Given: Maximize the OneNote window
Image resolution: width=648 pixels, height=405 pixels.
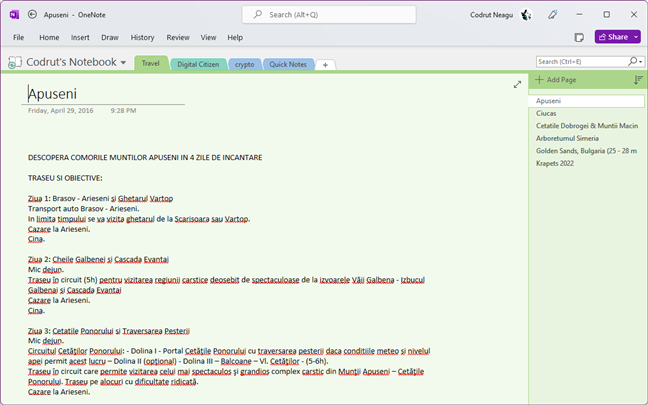Looking at the screenshot, I should (607, 14).
